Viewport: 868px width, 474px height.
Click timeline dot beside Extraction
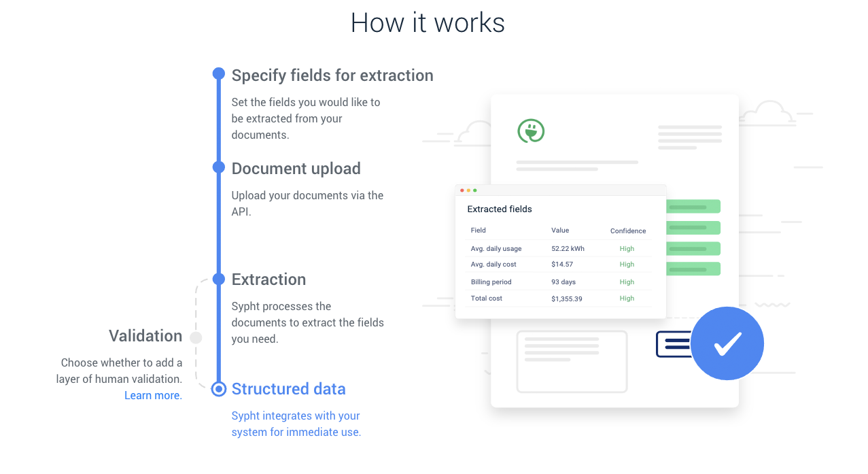tap(218, 279)
